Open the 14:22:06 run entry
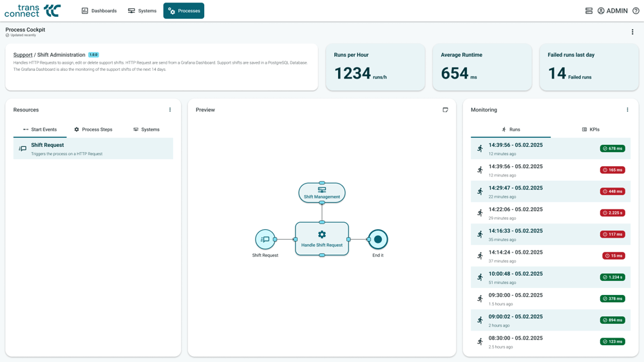 (x=551, y=213)
